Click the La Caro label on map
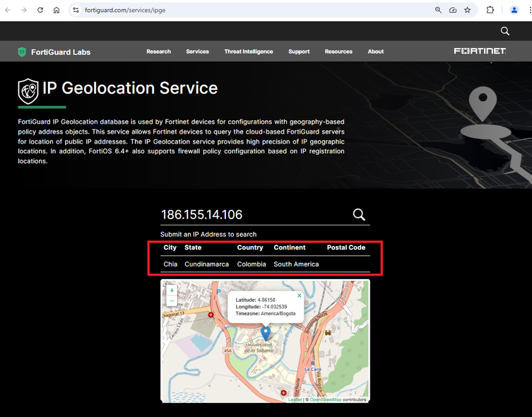This screenshot has height=417, width=532. [x=312, y=369]
